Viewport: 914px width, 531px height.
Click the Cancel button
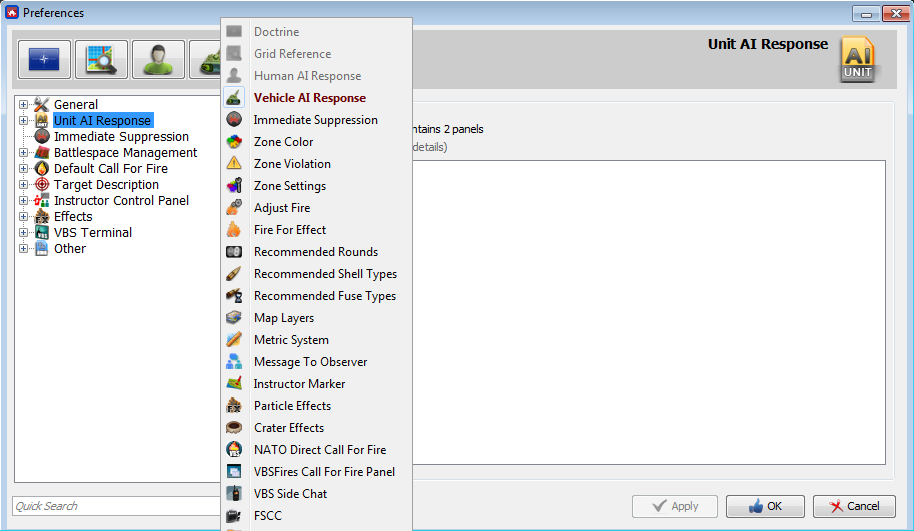[x=854, y=506]
